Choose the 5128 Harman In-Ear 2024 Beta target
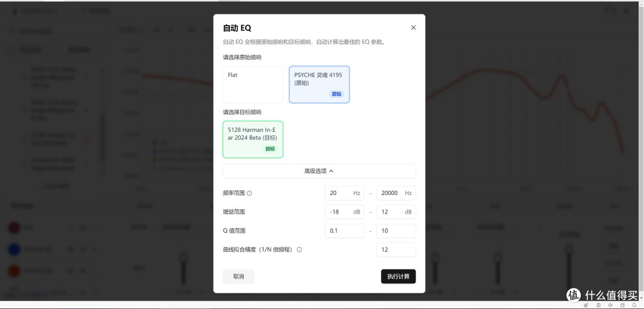The image size is (644, 309). pyautogui.click(x=253, y=140)
